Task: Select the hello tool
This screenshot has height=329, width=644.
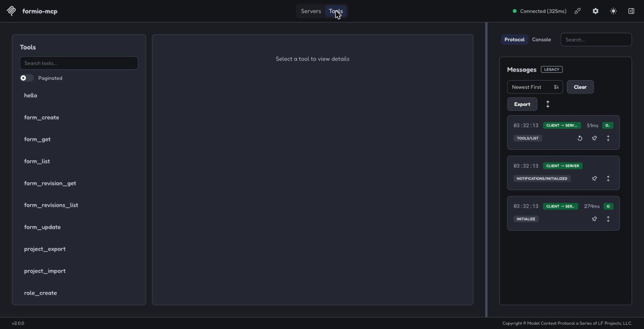Action: pos(79,96)
